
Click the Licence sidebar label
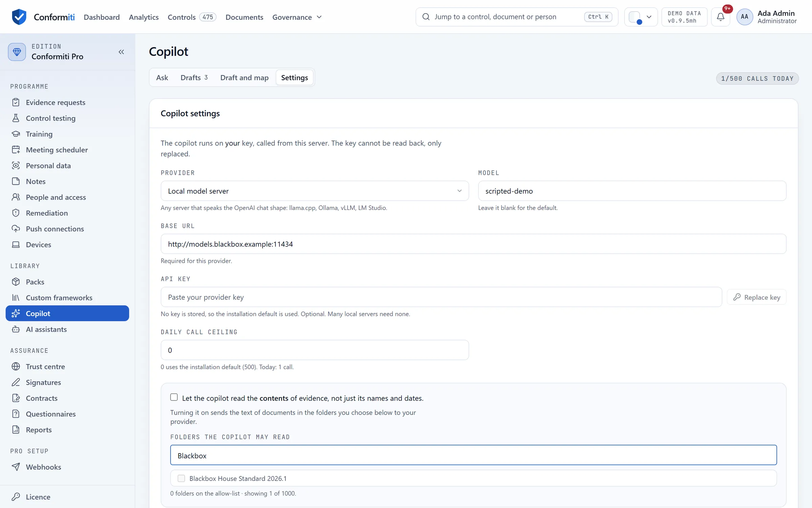click(38, 497)
